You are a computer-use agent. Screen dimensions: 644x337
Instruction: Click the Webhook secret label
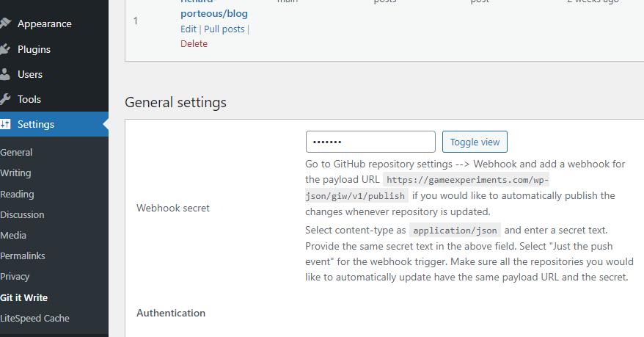(173, 208)
